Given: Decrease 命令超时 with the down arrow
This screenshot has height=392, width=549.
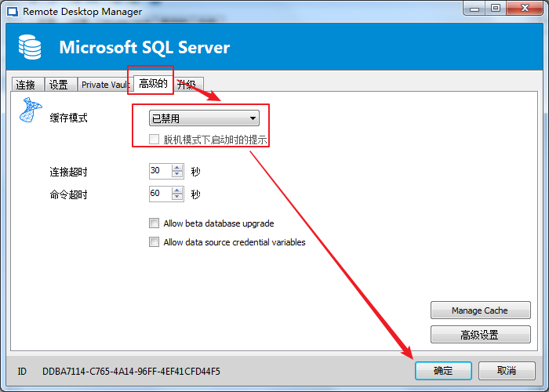Looking at the screenshot, I should point(177,197).
